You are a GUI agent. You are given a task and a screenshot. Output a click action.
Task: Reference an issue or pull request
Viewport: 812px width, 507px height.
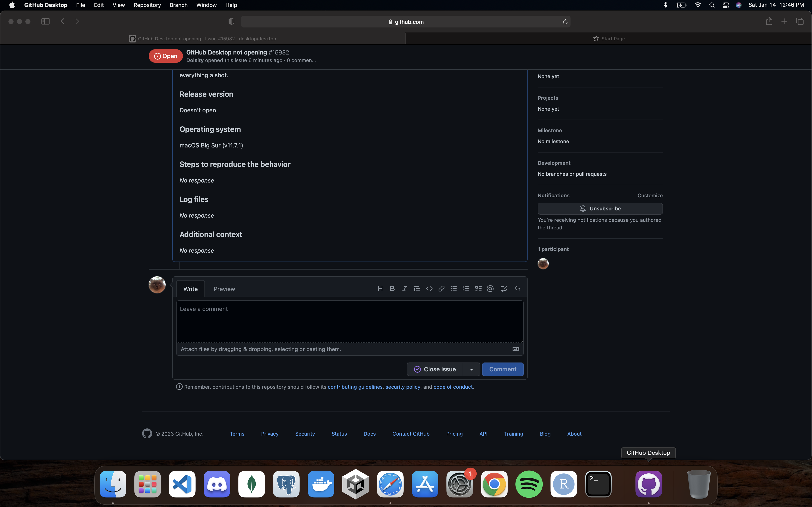[504, 288]
